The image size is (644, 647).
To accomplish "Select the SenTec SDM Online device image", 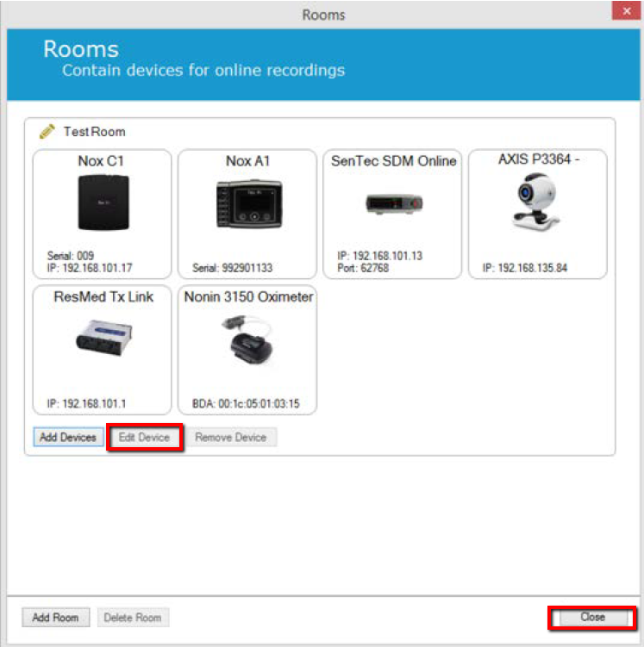I will pos(394,204).
